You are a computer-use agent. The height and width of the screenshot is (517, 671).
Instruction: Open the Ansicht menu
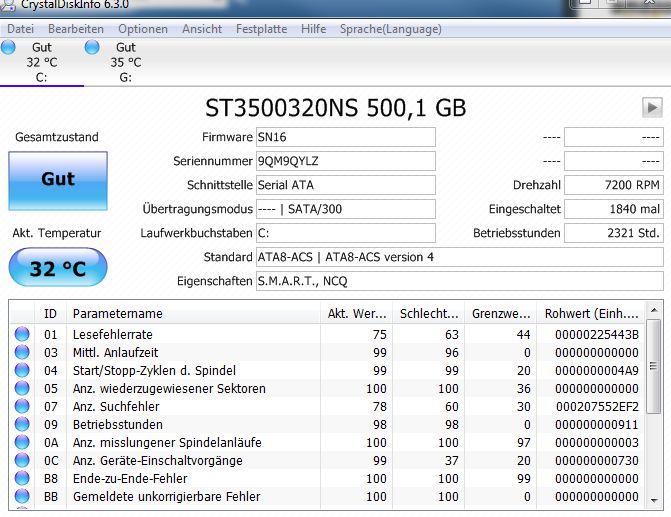202,29
